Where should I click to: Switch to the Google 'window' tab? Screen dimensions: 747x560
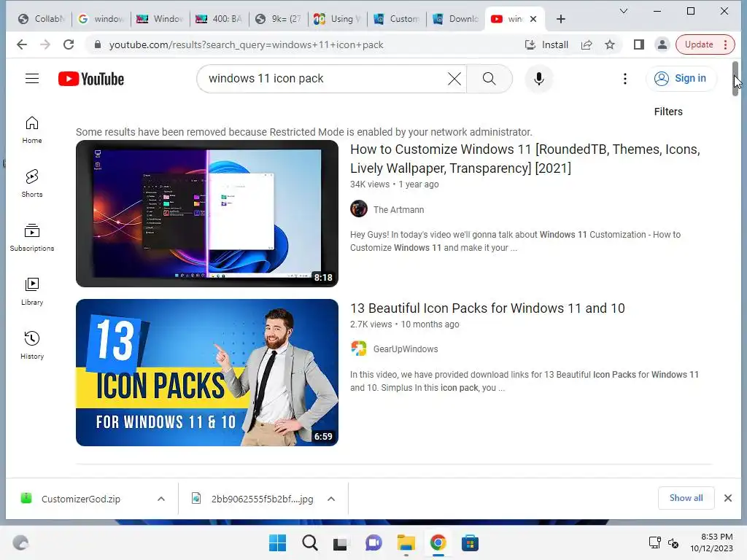[x=101, y=19]
